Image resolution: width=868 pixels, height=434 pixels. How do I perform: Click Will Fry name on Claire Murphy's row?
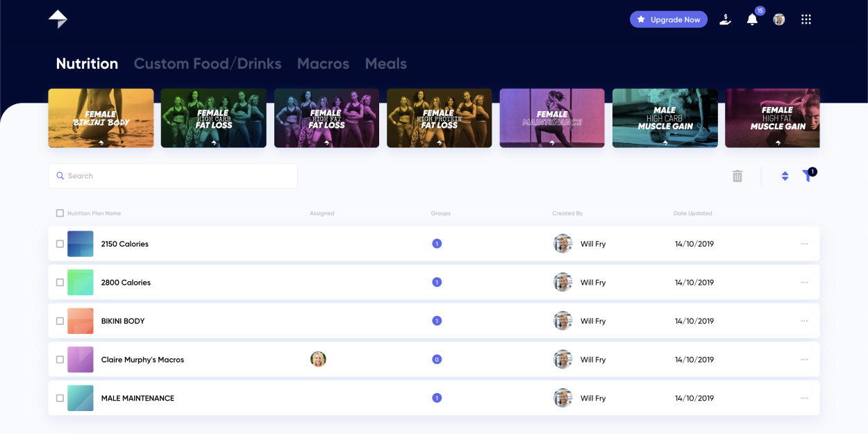pos(593,360)
